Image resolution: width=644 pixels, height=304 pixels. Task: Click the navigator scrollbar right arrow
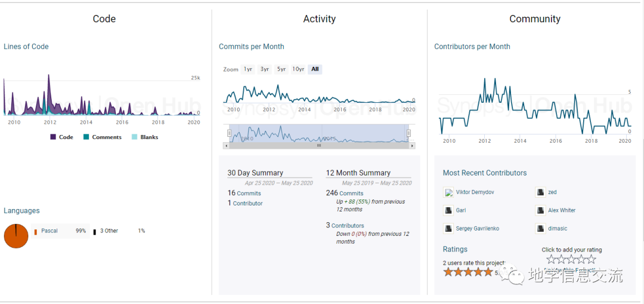413,146
